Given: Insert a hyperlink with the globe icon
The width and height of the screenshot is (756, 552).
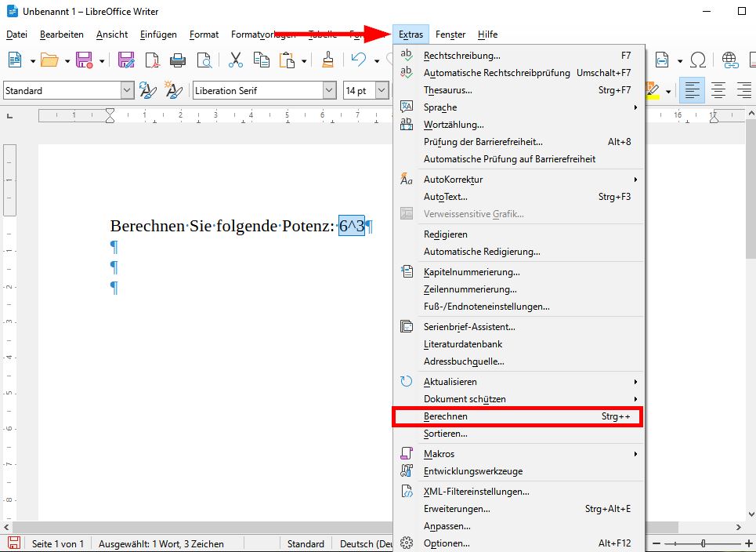Looking at the screenshot, I should coord(729,61).
